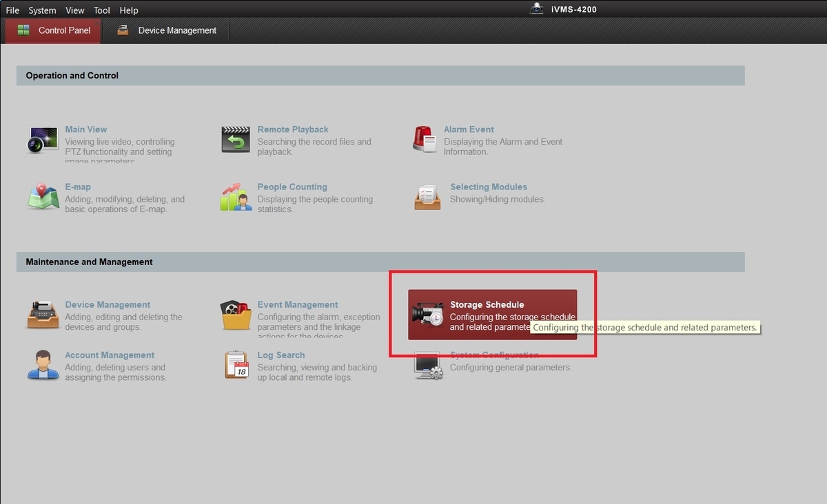This screenshot has height=504, width=827.
Task: Switch to the Device Management tab
Action: [x=166, y=31]
